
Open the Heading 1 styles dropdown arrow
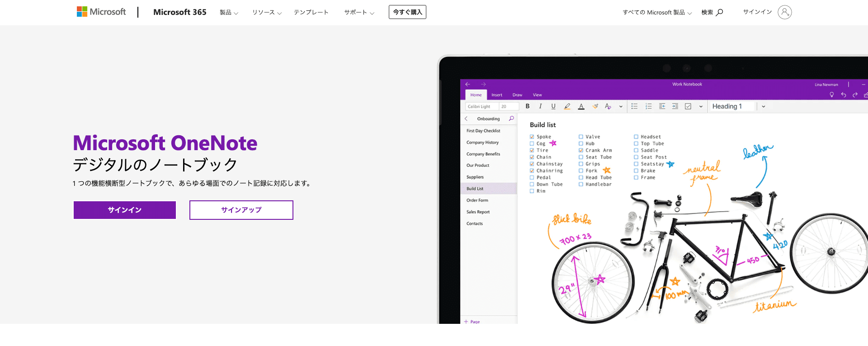(764, 107)
